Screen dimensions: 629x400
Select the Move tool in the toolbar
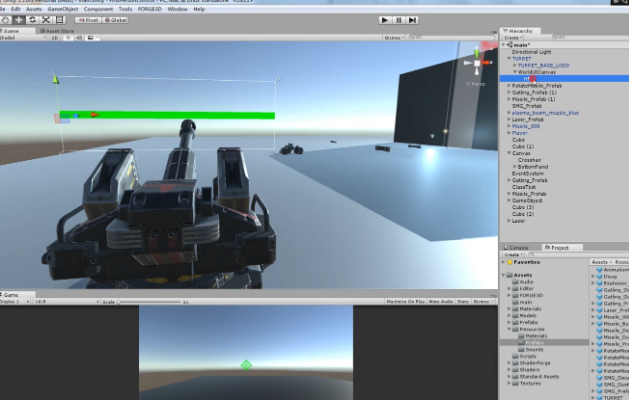[19, 20]
